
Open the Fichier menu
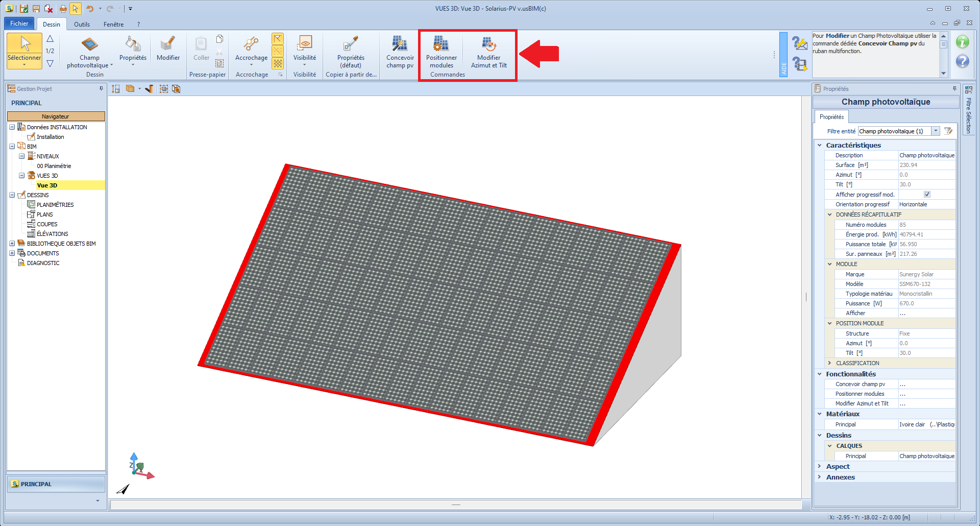tap(19, 23)
